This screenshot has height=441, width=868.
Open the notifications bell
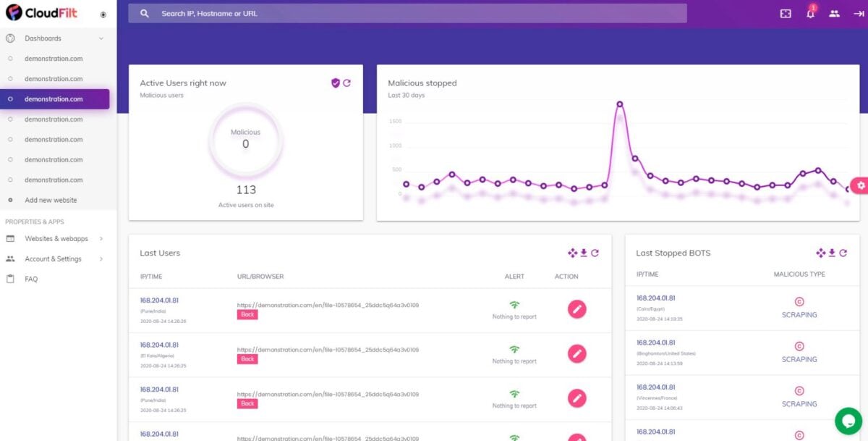[810, 13]
